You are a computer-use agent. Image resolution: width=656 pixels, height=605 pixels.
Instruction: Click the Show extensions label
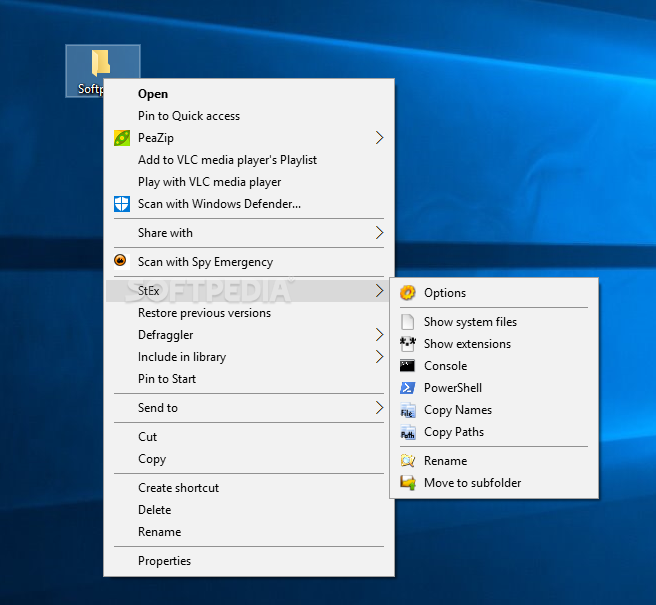pyautogui.click(x=467, y=344)
